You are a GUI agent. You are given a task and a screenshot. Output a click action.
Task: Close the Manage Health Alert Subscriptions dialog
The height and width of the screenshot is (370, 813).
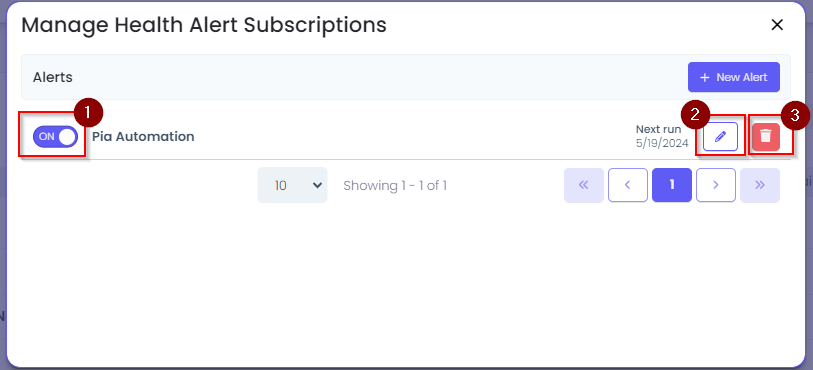(x=777, y=25)
